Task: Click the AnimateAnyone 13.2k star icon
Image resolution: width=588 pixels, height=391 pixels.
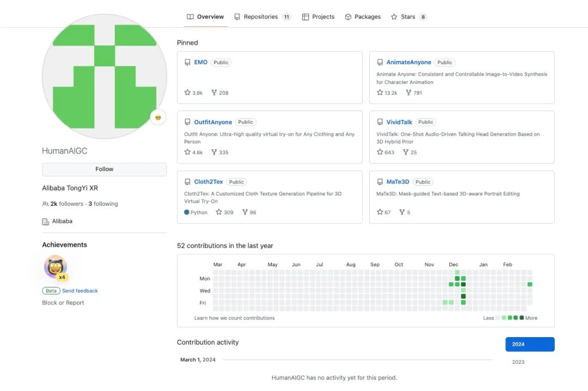Action: click(x=380, y=93)
